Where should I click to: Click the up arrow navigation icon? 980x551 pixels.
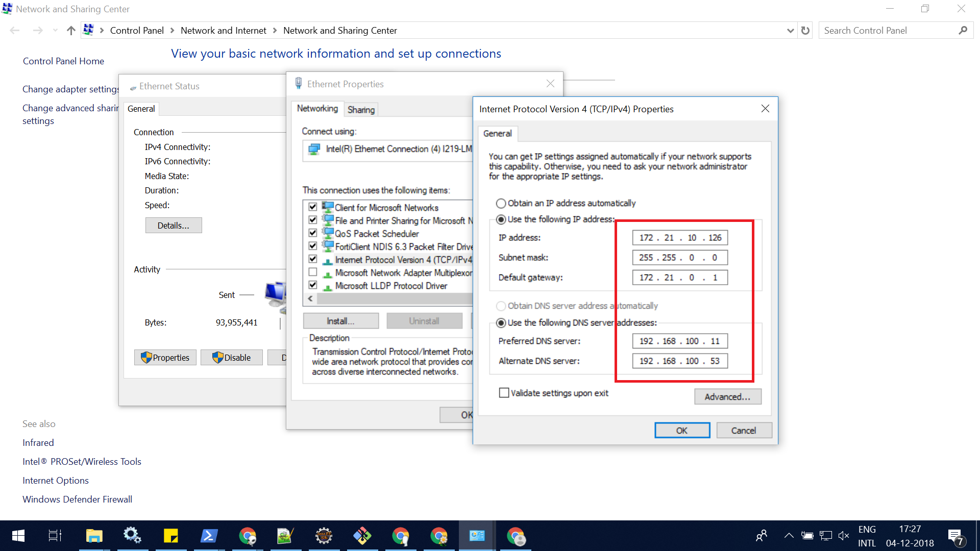[x=71, y=31]
